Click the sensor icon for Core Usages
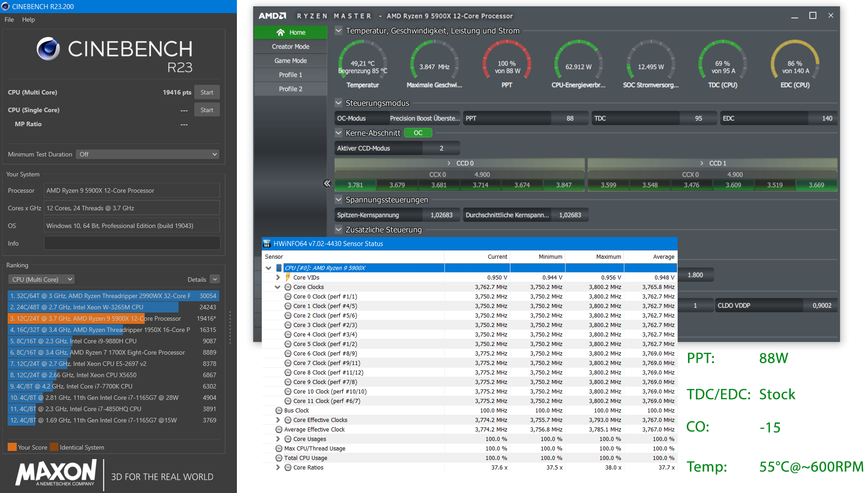The image size is (868, 493). pyautogui.click(x=288, y=439)
